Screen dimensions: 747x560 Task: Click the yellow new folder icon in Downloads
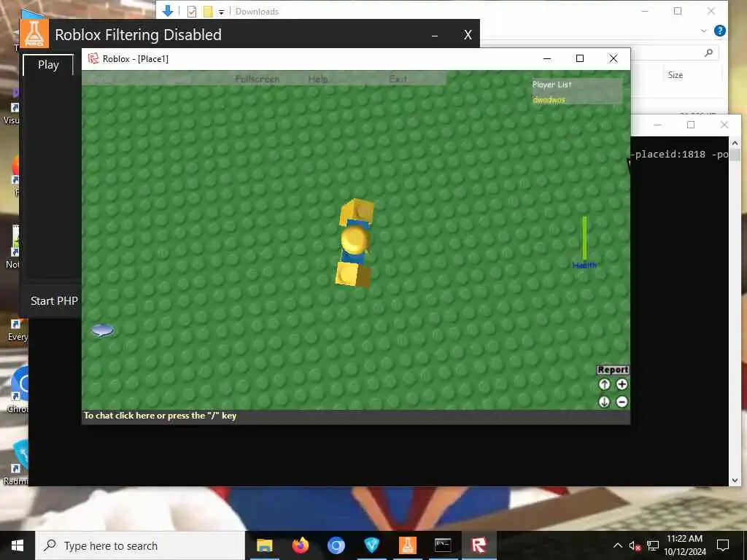tap(208, 12)
